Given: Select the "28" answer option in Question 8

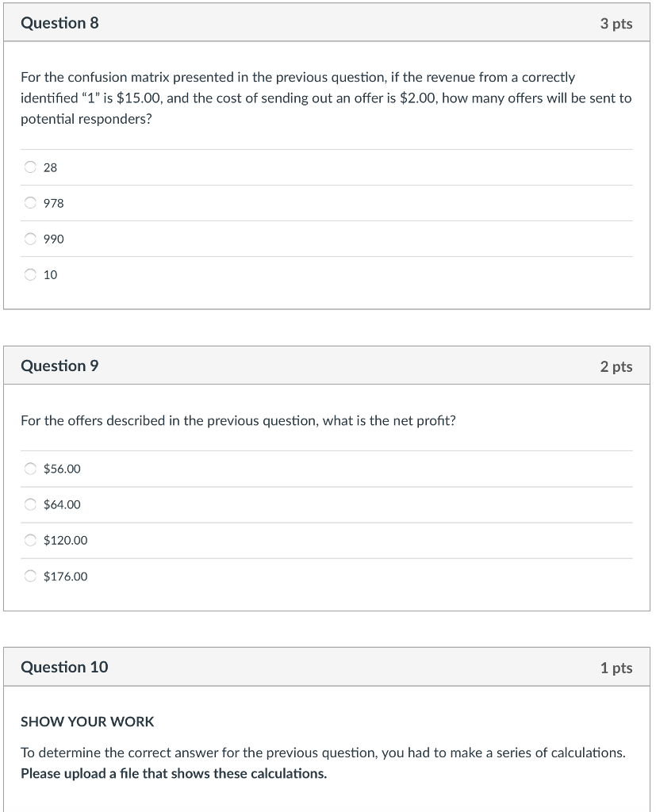Looking at the screenshot, I should (30, 167).
